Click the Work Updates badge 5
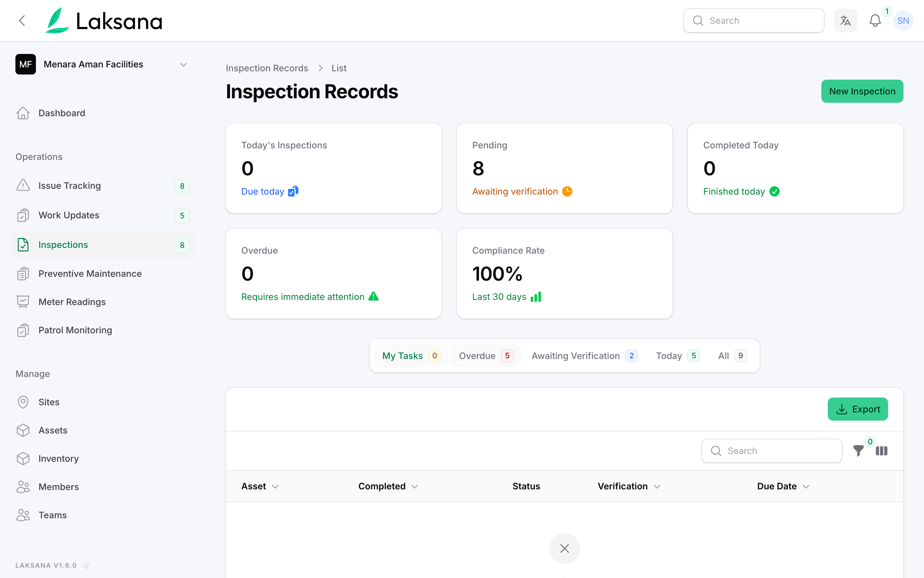Viewport: 924px width, 578px height. pyautogui.click(x=182, y=215)
